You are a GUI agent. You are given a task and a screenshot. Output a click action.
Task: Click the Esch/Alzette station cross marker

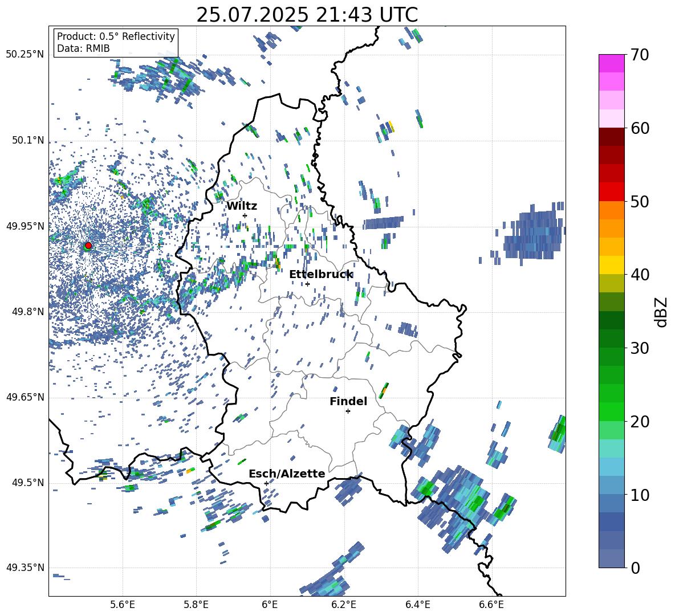tap(266, 483)
